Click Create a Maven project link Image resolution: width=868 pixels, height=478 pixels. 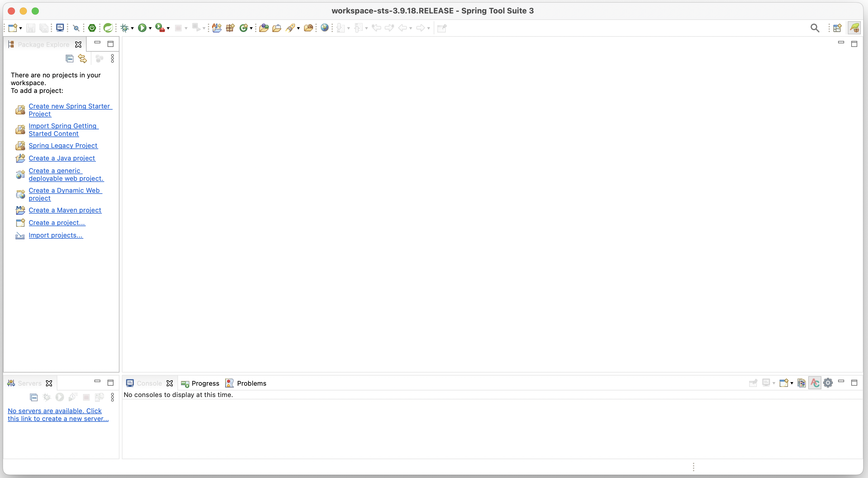(x=65, y=210)
